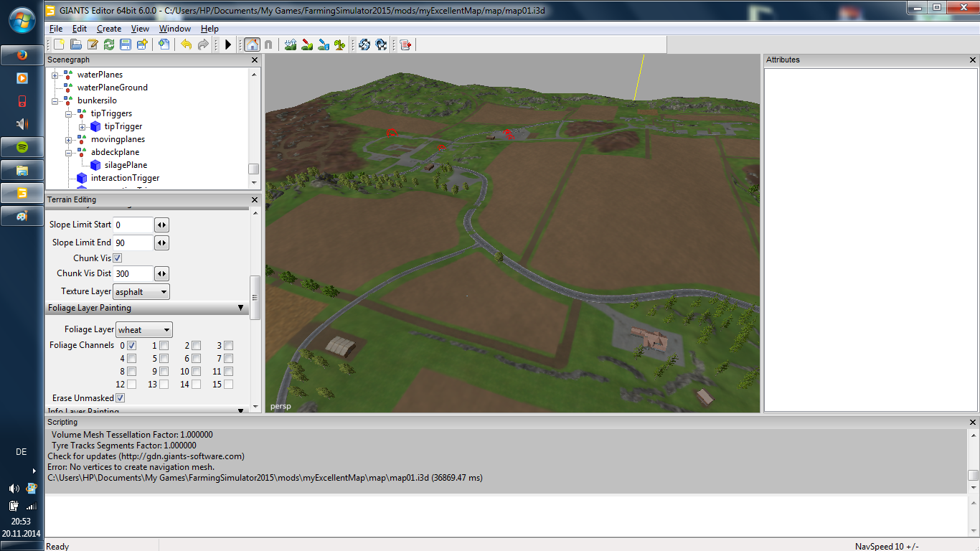The height and width of the screenshot is (551, 980).
Task: Click the first blue circular-arrows toolbar icon
Action: [x=364, y=44]
